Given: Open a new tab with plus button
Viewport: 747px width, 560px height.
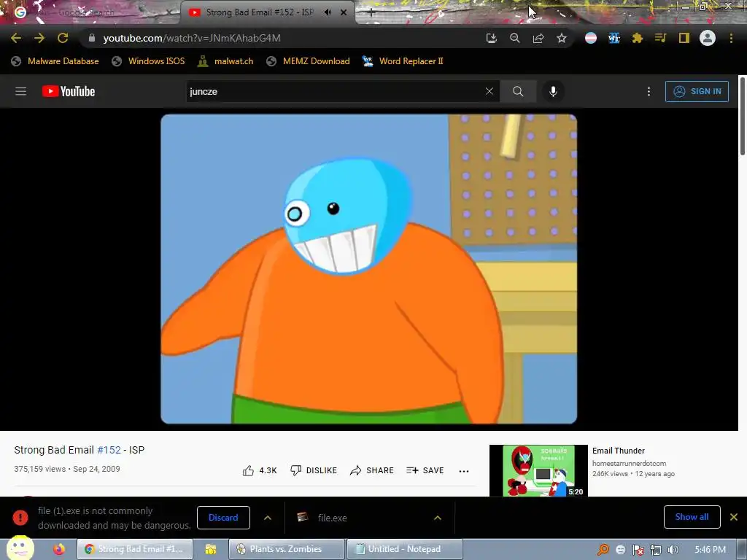Looking at the screenshot, I should [x=371, y=13].
